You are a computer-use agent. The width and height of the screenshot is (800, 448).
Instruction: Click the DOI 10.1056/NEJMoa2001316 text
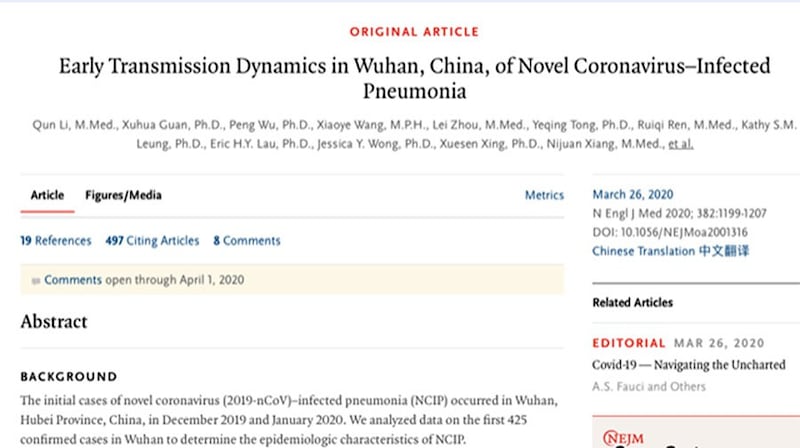(x=670, y=232)
